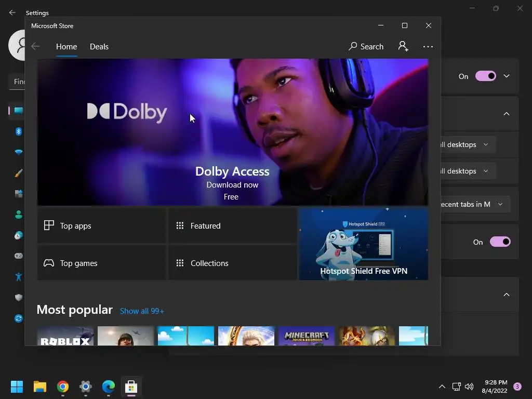Viewport: 532px width, 399px height.
Task: Open the soldier game thumbnail
Action: (126, 336)
